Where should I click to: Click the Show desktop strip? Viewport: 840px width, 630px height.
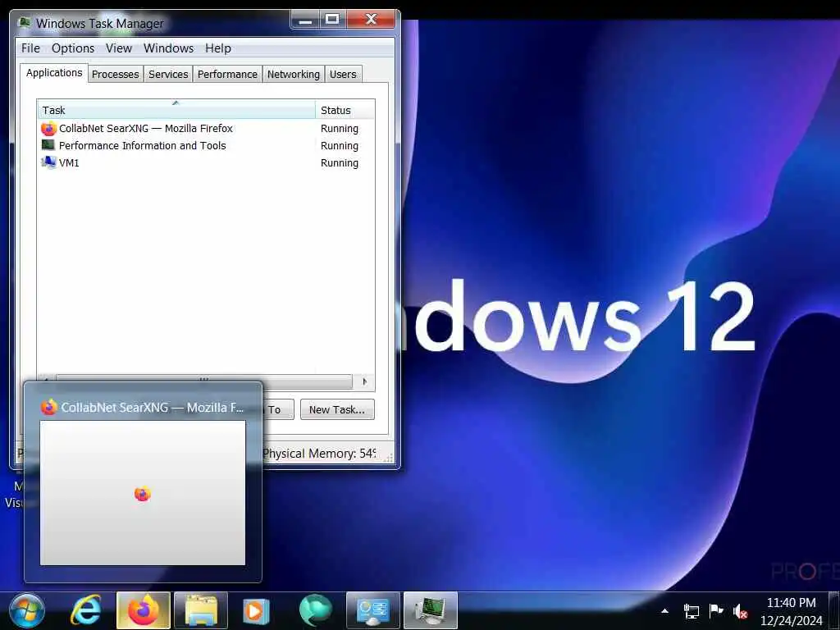[834, 610]
